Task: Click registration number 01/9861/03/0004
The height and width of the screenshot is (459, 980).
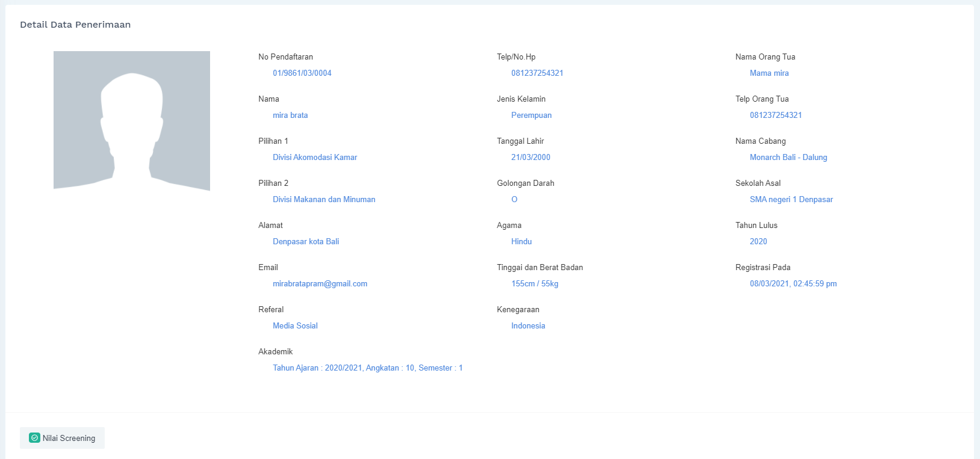Action: click(302, 73)
